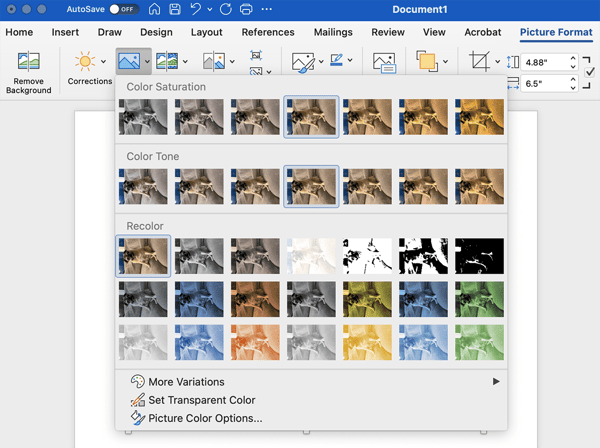Apply the light gold Recolor thumbnail
Viewport: 600px width, 448px height.
tap(367, 342)
